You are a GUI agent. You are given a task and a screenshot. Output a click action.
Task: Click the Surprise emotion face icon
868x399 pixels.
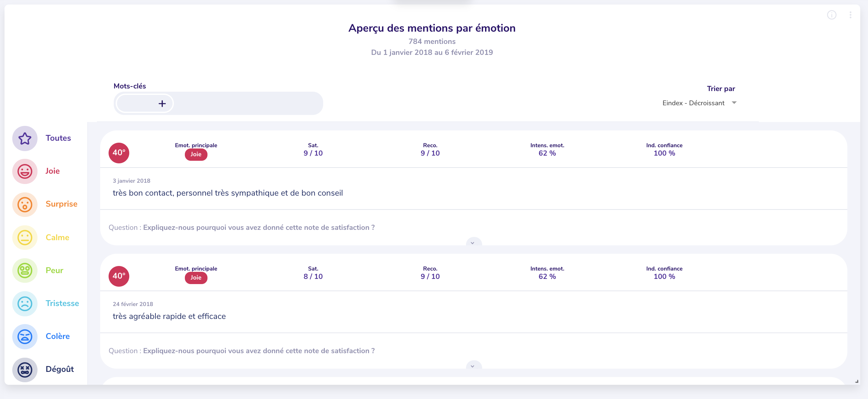[x=25, y=204]
